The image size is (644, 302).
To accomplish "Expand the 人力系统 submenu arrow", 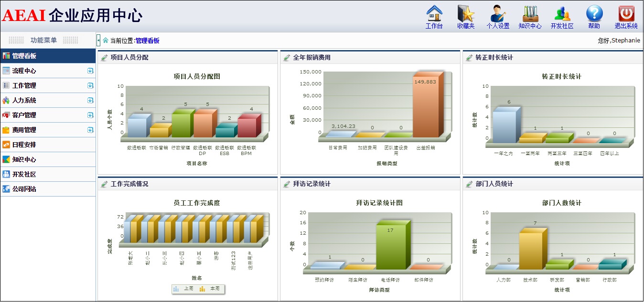I will [x=90, y=100].
